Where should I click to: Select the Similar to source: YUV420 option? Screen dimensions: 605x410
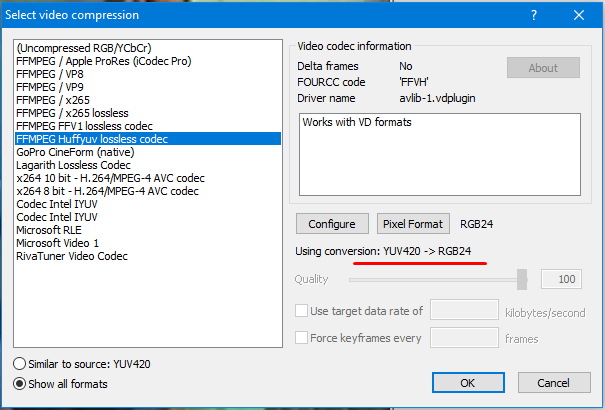click(21, 363)
